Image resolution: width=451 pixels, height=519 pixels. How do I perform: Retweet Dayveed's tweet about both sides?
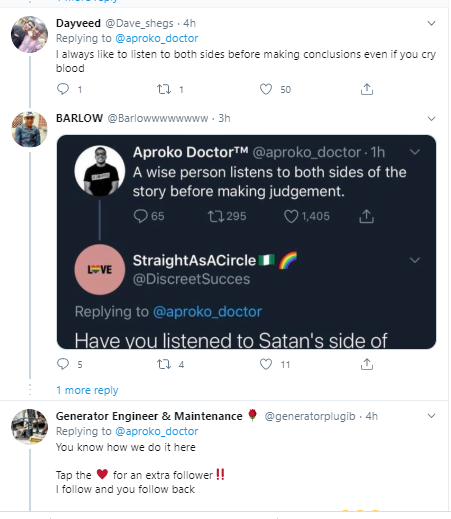pos(164,89)
